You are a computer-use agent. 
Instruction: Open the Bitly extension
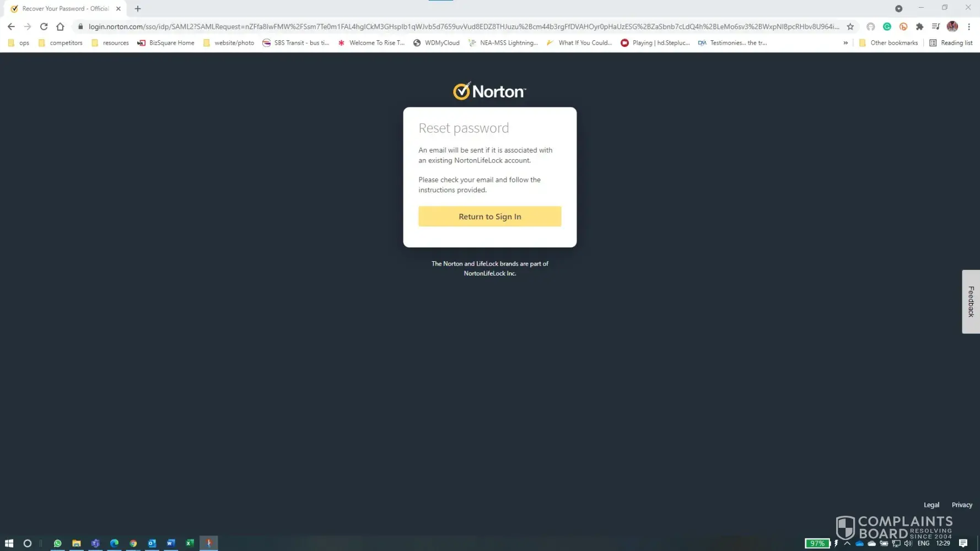pyautogui.click(x=903, y=26)
